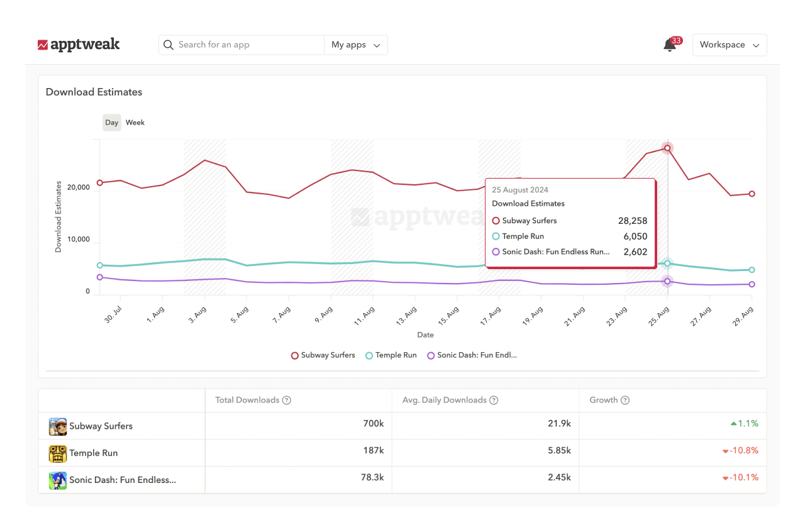Click the Temple Run app icon in table
805x532 pixels.
57,453
